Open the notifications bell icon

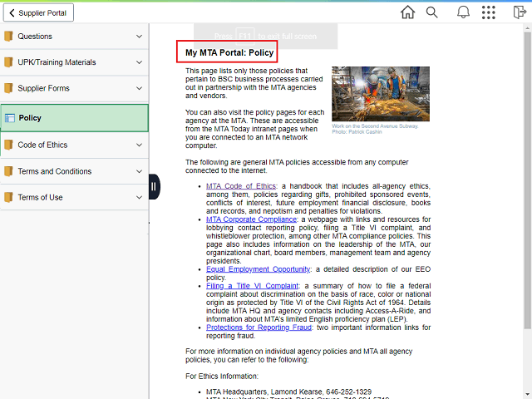point(463,12)
